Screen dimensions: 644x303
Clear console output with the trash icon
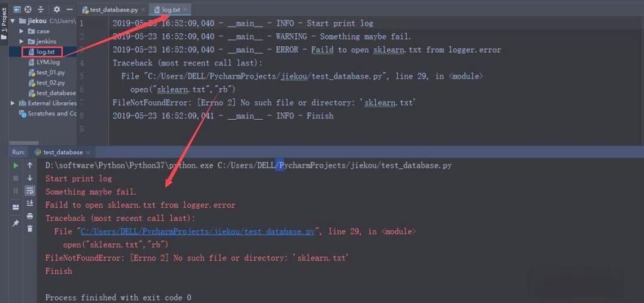[30, 228]
